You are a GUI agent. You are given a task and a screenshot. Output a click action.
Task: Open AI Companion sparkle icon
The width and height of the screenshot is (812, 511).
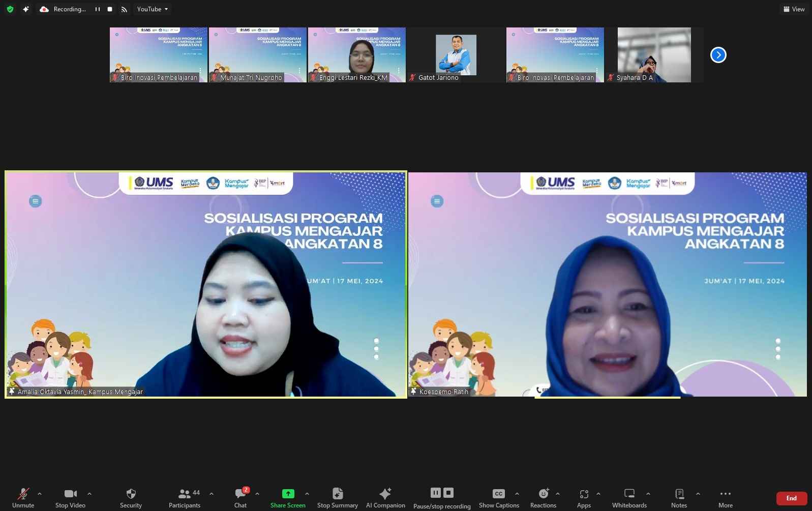click(385, 494)
